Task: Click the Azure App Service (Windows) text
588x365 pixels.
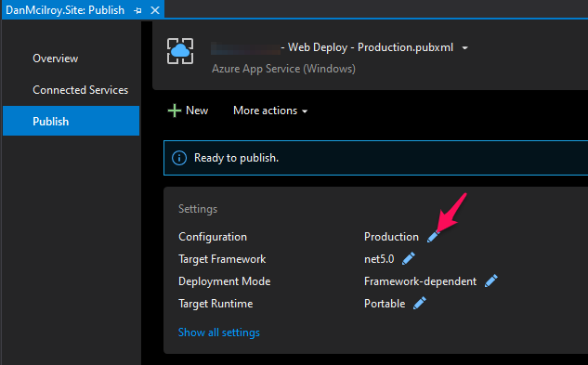Action: coord(283,69)
